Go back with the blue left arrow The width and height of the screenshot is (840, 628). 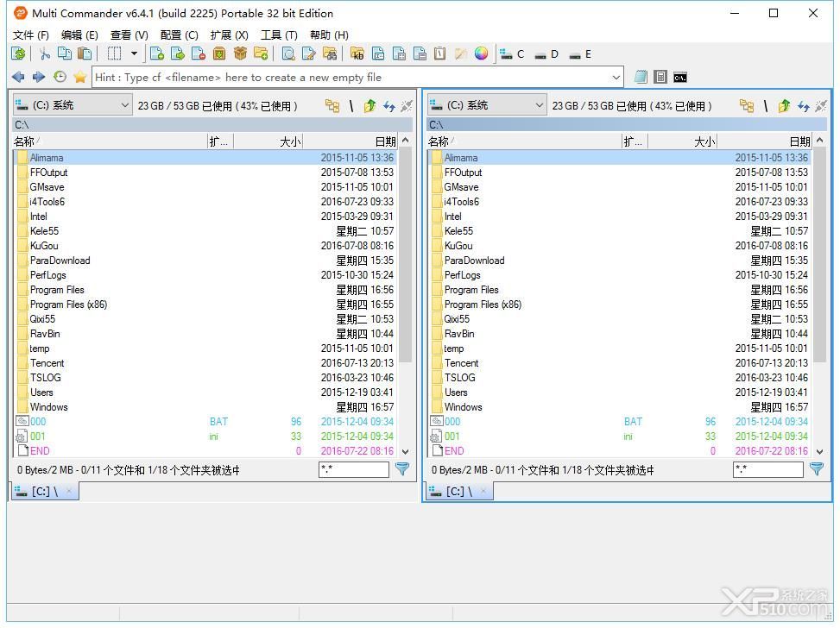(18, 77)
